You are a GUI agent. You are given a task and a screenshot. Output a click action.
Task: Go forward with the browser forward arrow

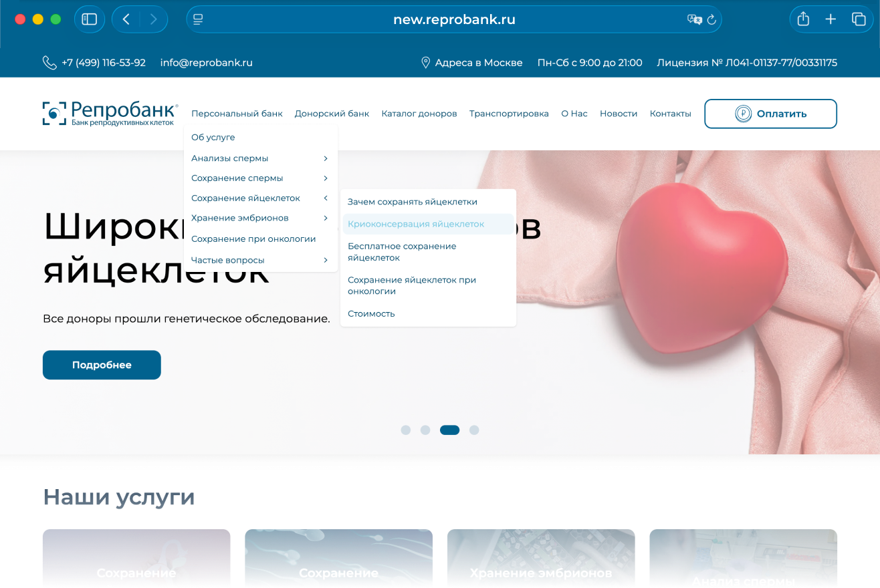154,19
